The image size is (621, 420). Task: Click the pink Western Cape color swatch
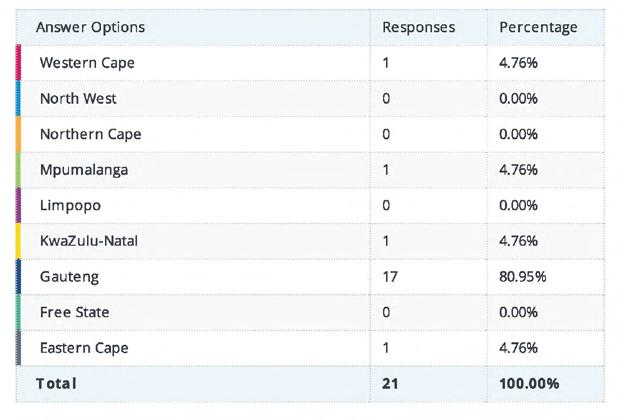pyautogui.click(x=19, y=63)
